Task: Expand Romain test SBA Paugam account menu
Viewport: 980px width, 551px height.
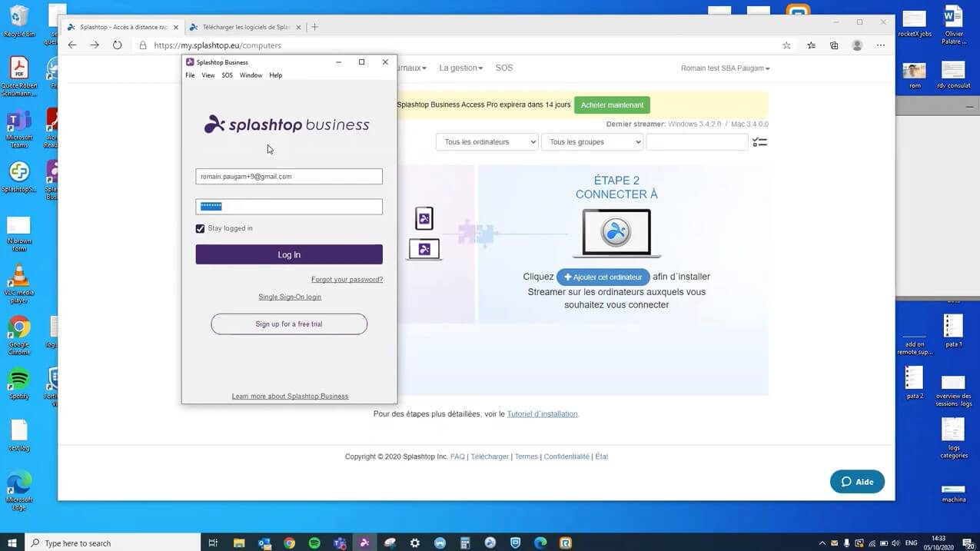Action: click(x=725, y=68)
